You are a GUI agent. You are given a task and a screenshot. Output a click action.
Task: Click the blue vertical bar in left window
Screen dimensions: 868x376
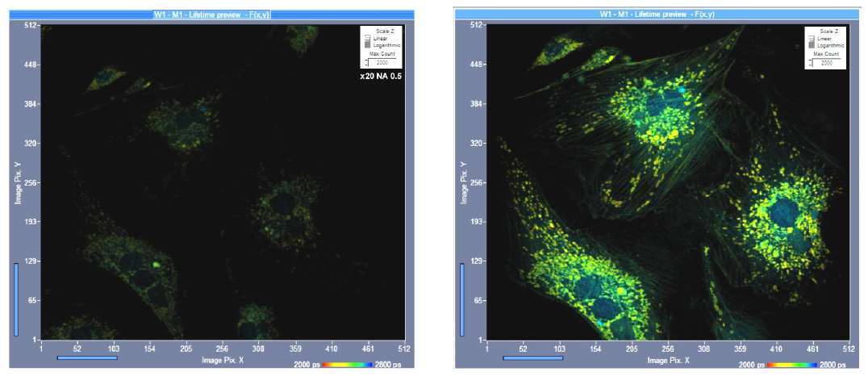point(15,299)
